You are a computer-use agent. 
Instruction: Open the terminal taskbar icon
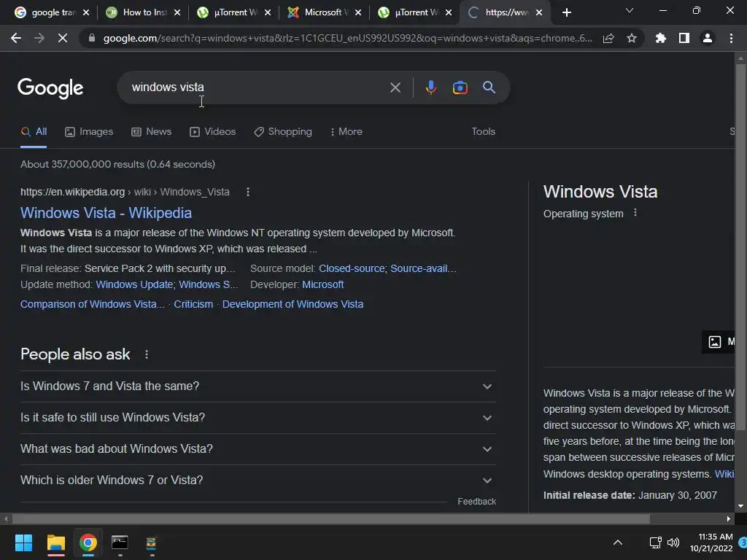[x=120, y=542]
